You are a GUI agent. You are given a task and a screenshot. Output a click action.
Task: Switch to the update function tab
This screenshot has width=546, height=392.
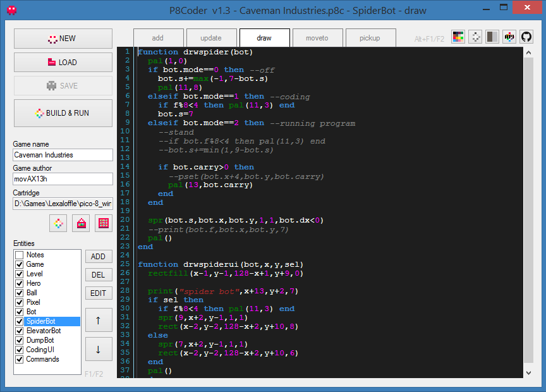211,38
